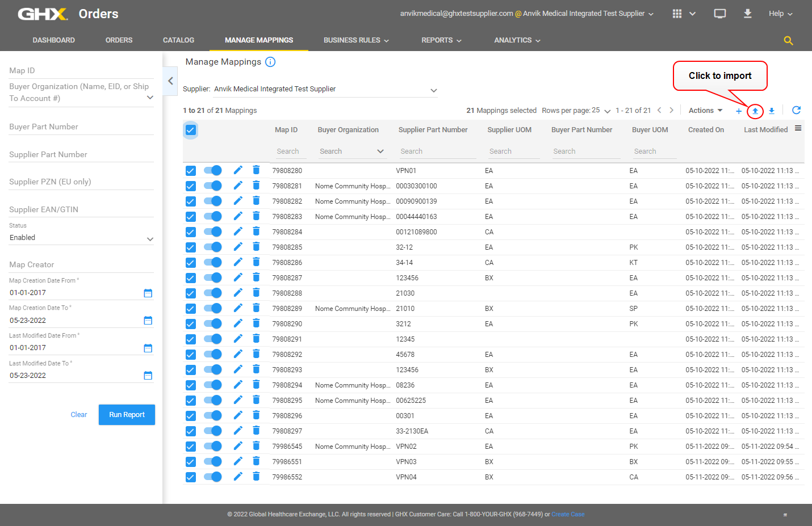Click the monitor display icon in header

(720, 14)
